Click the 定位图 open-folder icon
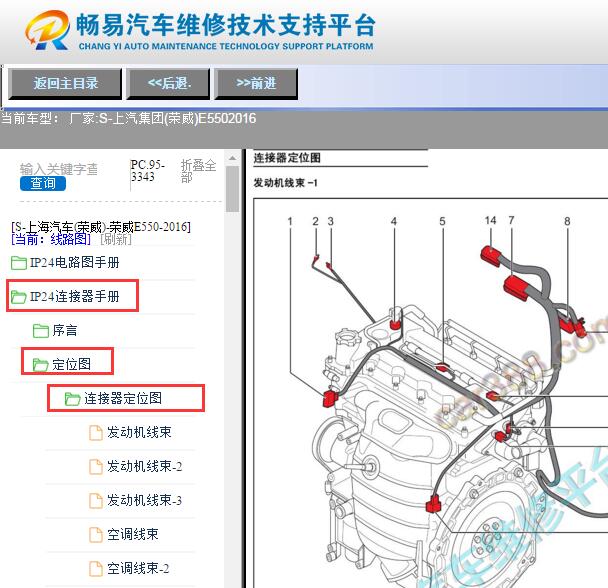 [x=41, y=365]
